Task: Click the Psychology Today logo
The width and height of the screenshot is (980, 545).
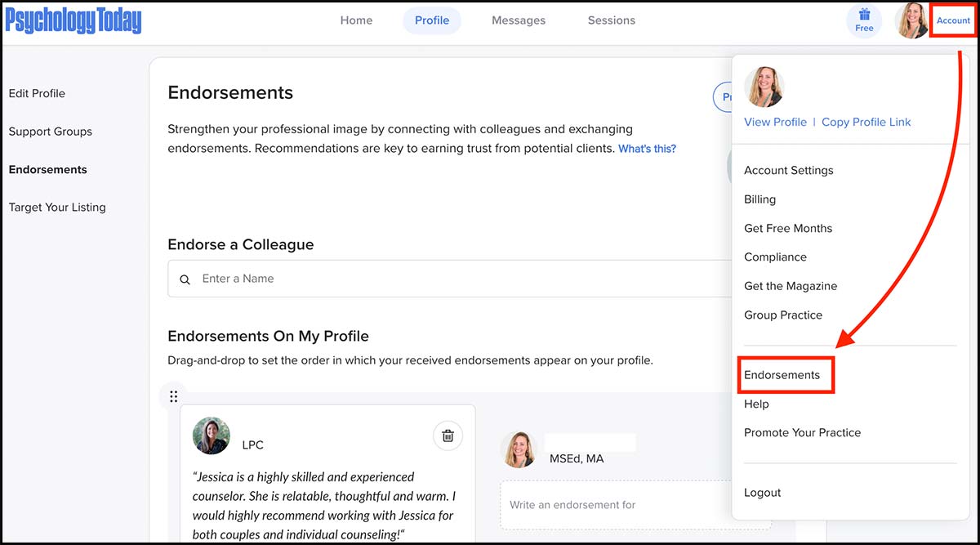Action: coord(73,21)
